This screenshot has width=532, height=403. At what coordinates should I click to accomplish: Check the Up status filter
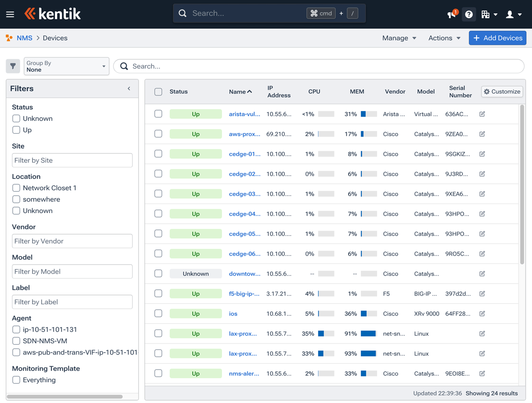pyautogui.click(x=16, y=130)
